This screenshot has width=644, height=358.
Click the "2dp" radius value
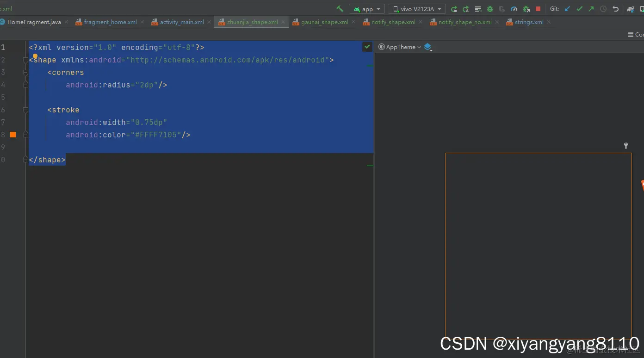pyautogui.click(x=147, y=85)
